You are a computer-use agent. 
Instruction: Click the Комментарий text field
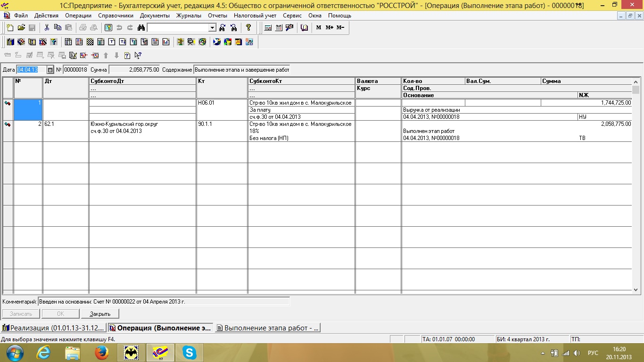click(x=164, y=302)
